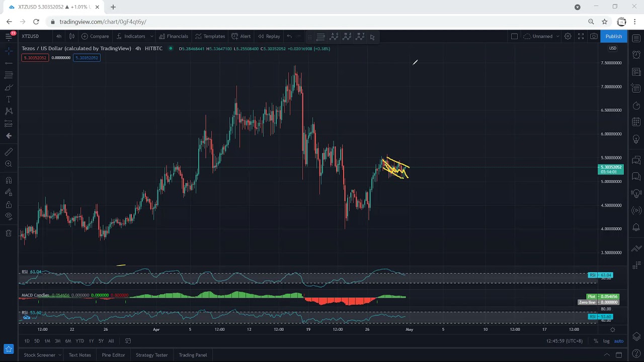644x362 pixels.
Task: Enter fullscreen mode
Action: tap(581, 36)
